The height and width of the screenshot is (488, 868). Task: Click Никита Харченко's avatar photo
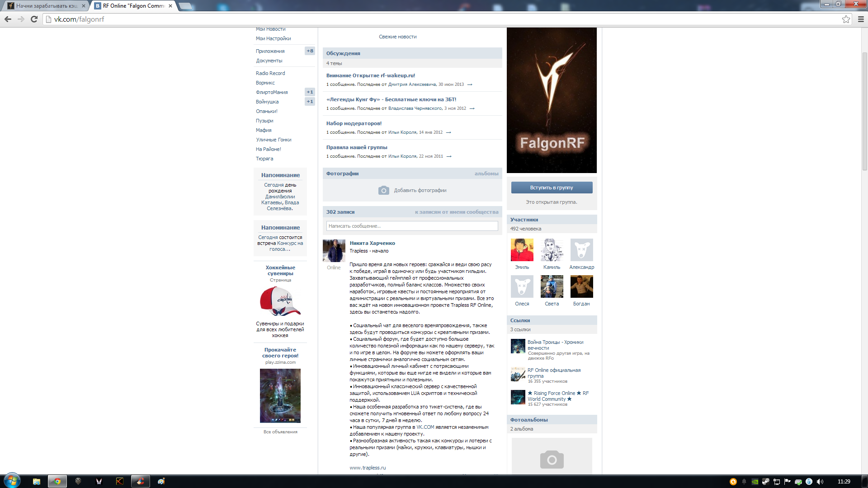(334, 251)
